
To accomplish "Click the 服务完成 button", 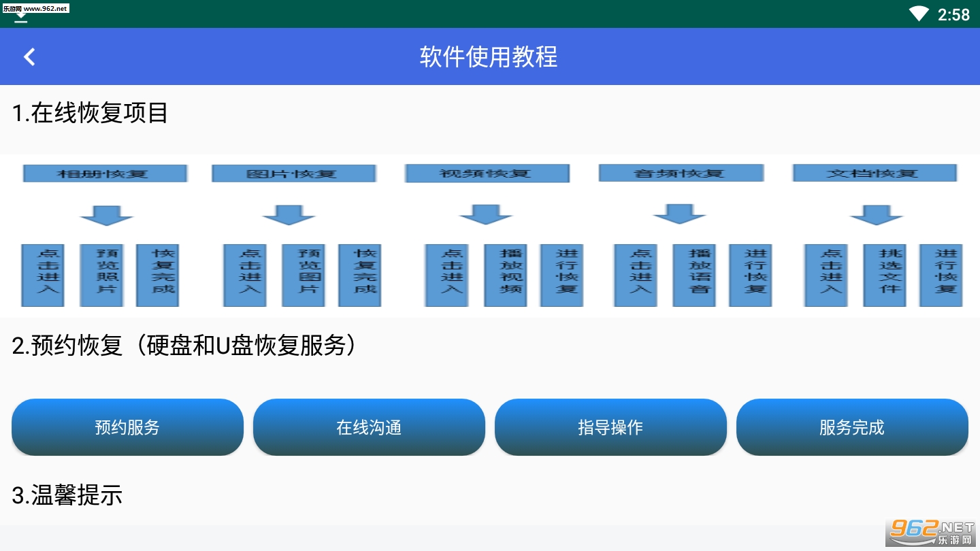I will [852, 427].
